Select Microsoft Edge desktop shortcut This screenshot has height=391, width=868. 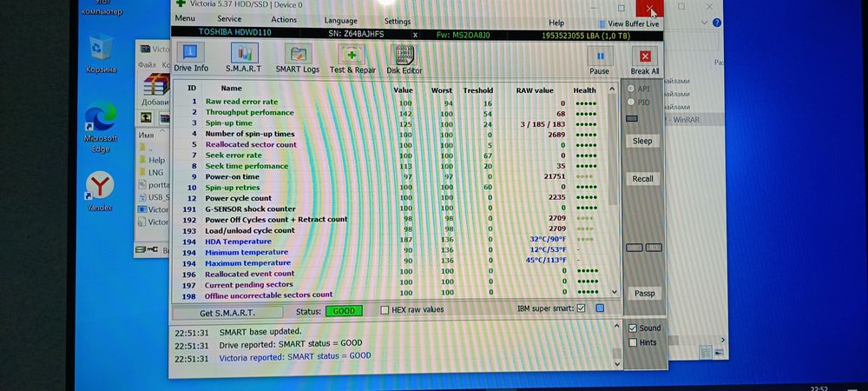pos(101,126)
